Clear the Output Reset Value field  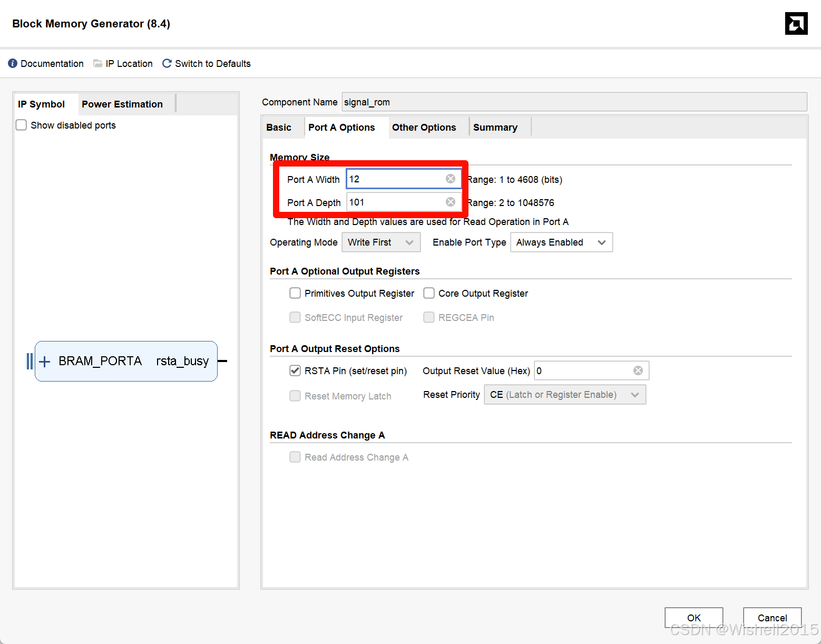tap(638, 370)
